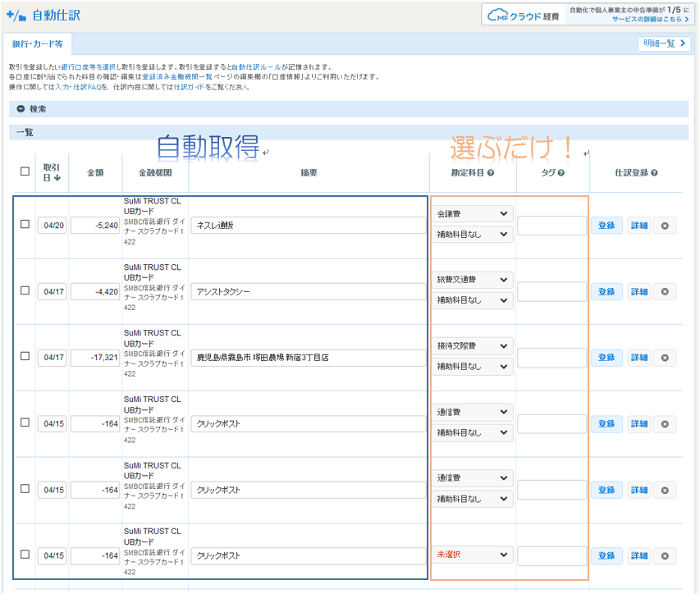Collapse the 検索 section icon
Screen dimensions: 700x594
click(21, 108)
